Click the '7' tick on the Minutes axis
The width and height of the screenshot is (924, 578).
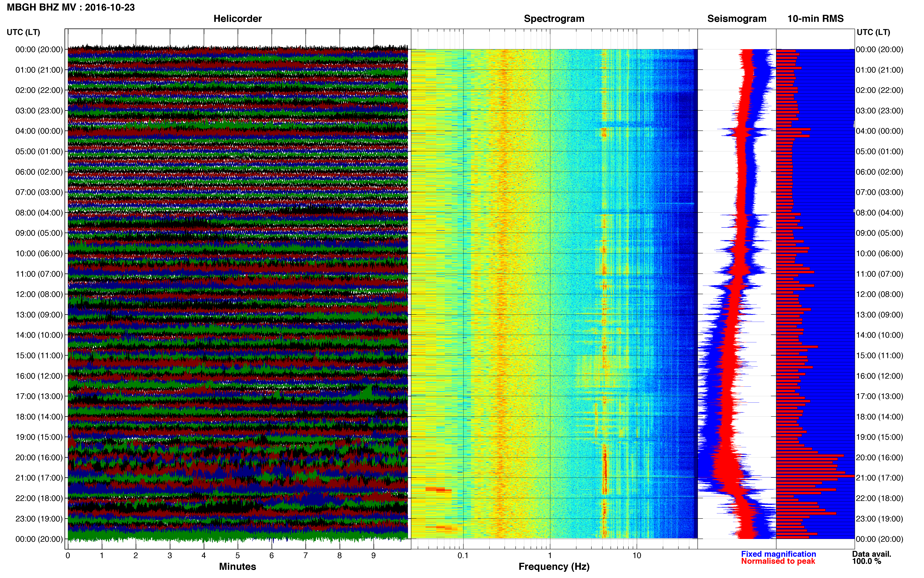tap(306, 556)
